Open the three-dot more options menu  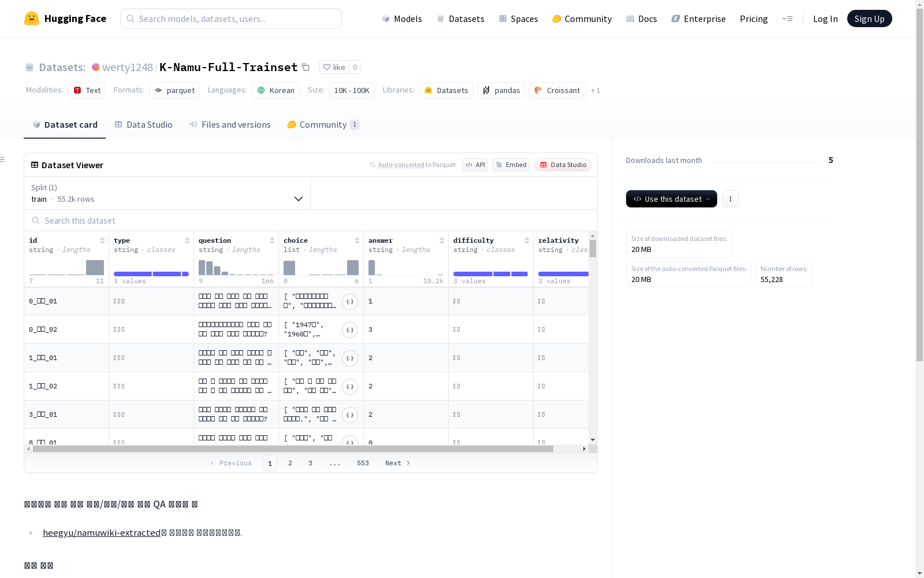click(731, 199)
